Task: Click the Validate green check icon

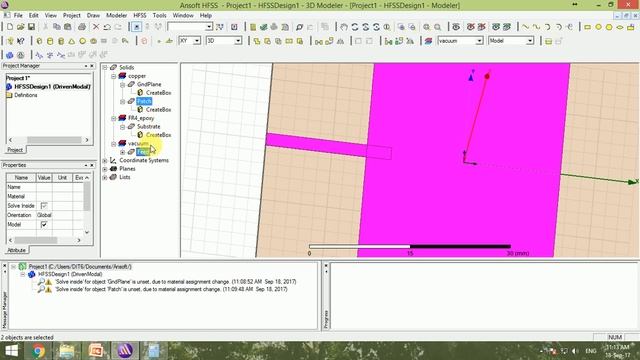Action: pos(264,27)
